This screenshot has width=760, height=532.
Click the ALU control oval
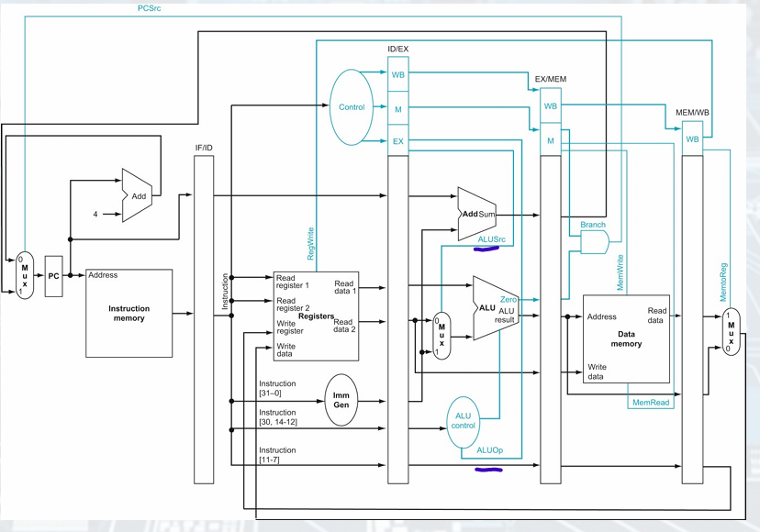point(463,421)
